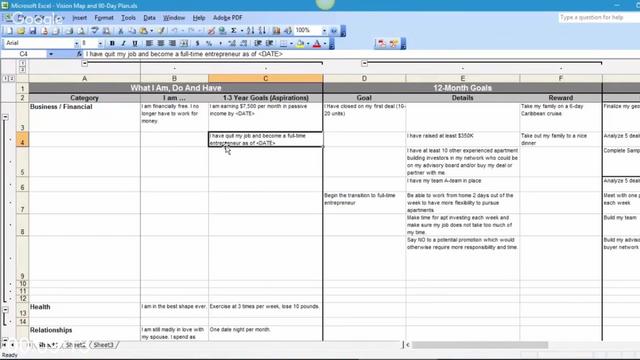
Task: Click the Copy icon
Action: coord(132,31)
